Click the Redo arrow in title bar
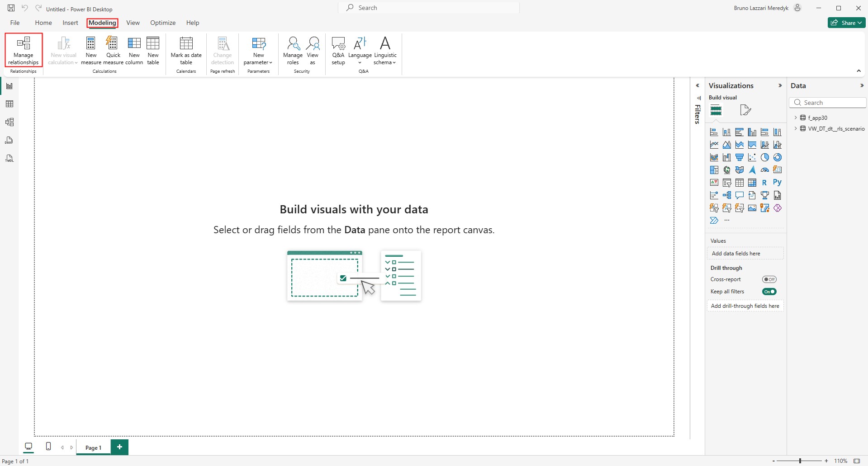 38,8
